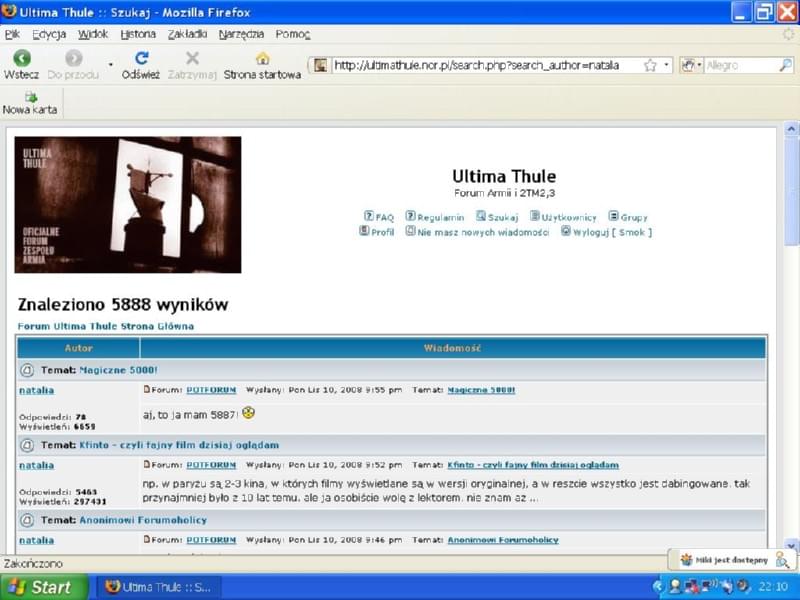Screen dimensions: 800x600
Task: Click the page loading throbber at the menu bar's end
Action: pos(789,34)
